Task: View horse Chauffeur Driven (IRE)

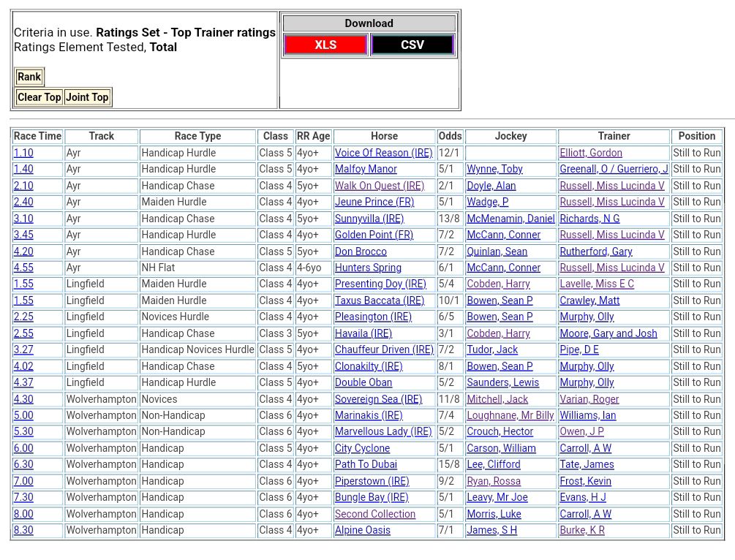Action: 384,349
